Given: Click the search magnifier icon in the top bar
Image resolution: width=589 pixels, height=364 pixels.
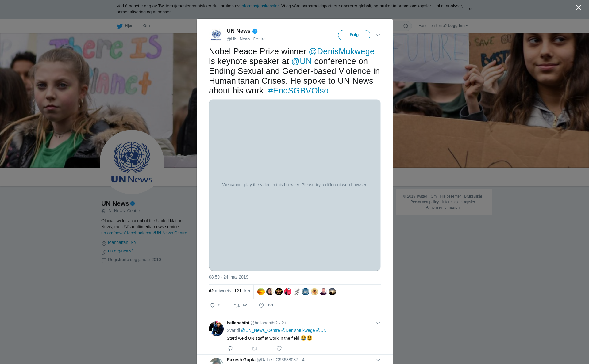Looking at the screenshot, I should (406, 26).
